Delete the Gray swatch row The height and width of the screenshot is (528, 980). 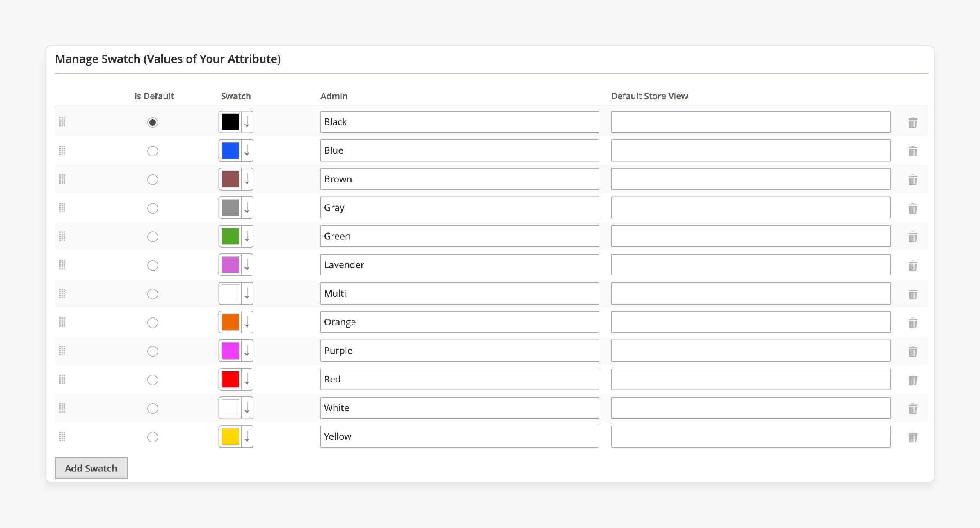[913, 208]
